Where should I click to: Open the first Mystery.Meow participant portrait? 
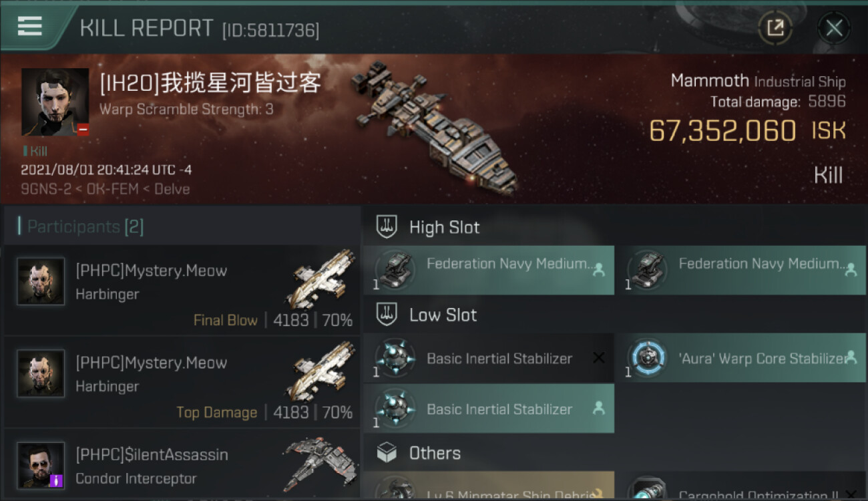[x=41, y=281]
